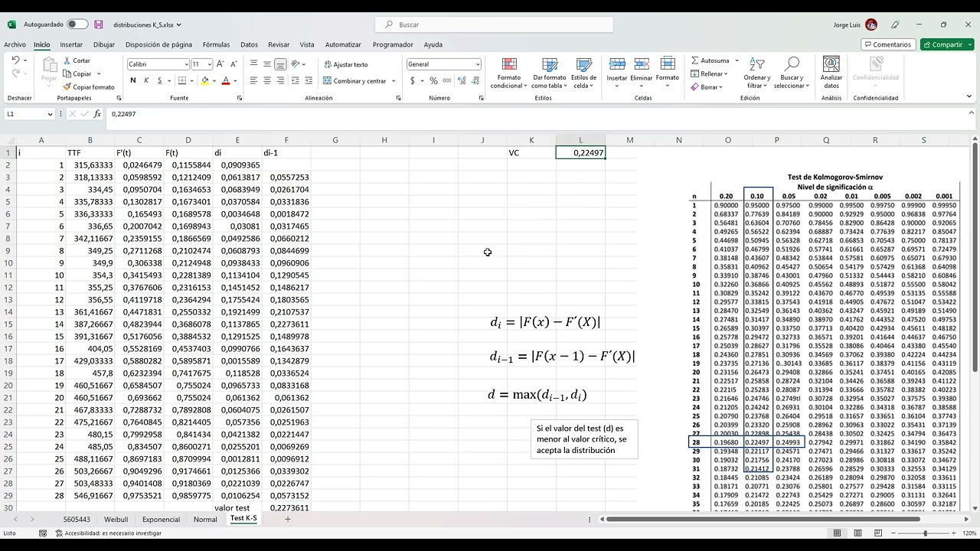Toggle underline S formatting
Image resolution: width=980 pixels, height=551 pixels.
click(x=159, y=80)
